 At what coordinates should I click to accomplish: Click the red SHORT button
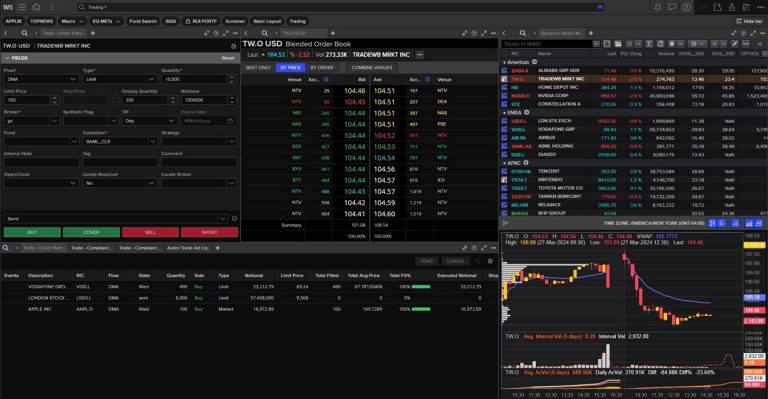209,232
